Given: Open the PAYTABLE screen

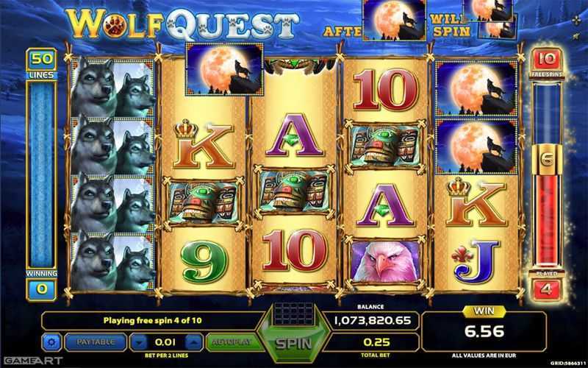Looking at the screenshot, I should 96,342.
